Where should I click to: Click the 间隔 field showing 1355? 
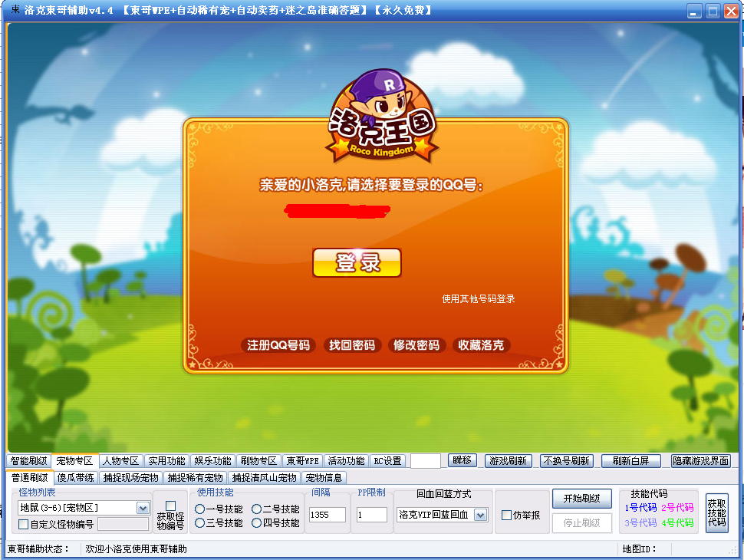(328, 515)
